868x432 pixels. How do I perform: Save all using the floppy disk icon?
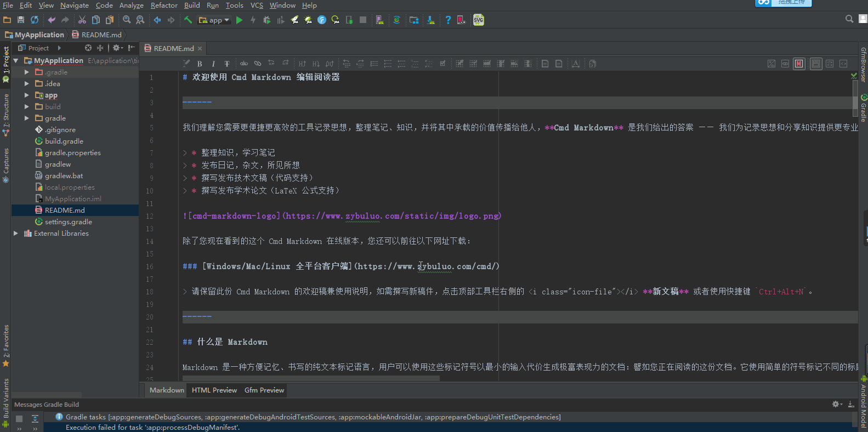pos(21,20)
